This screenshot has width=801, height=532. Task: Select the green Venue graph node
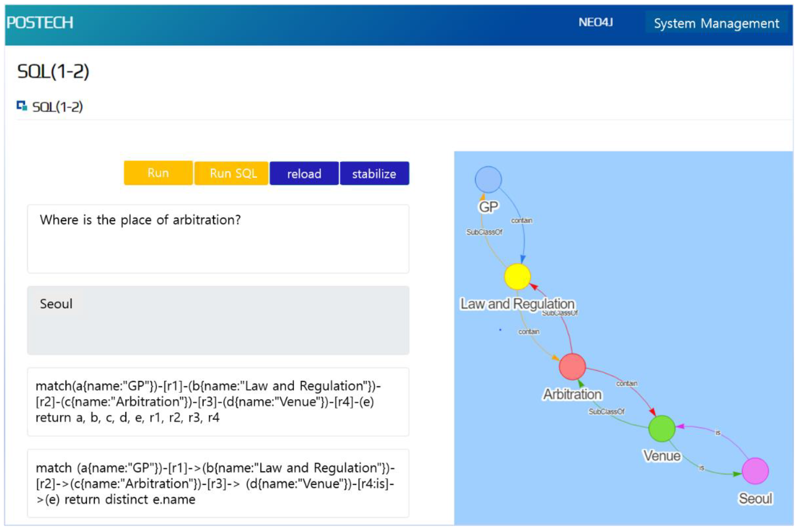coord(662,428)
